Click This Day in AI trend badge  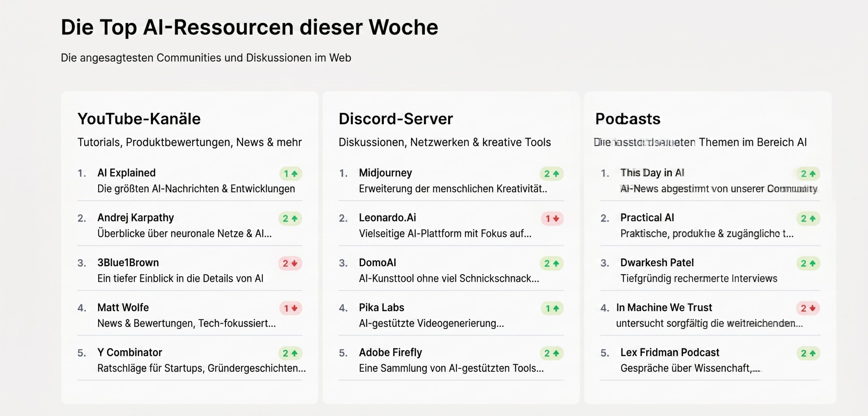coord(808,174)
